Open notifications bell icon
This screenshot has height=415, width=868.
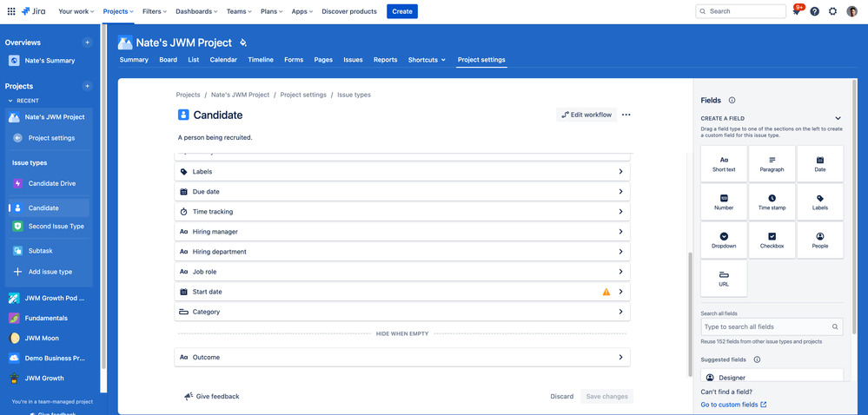coord(796,11)
